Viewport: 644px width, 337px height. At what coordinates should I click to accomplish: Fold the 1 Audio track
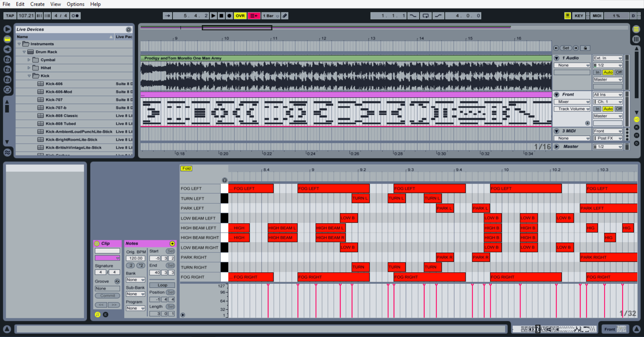click(x=557, y=58)
